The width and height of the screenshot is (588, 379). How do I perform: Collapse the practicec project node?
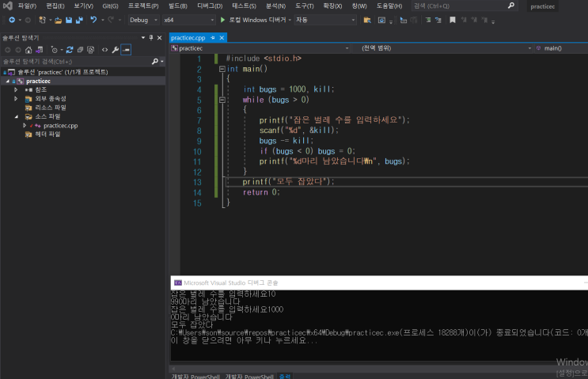(x=7, y=81)
